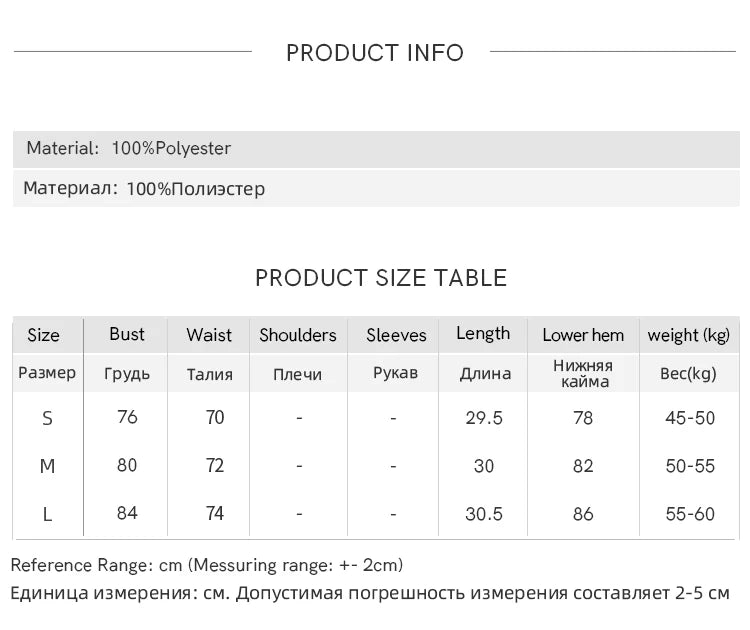
Task: Click the Length column header
Action: (483, 334)
